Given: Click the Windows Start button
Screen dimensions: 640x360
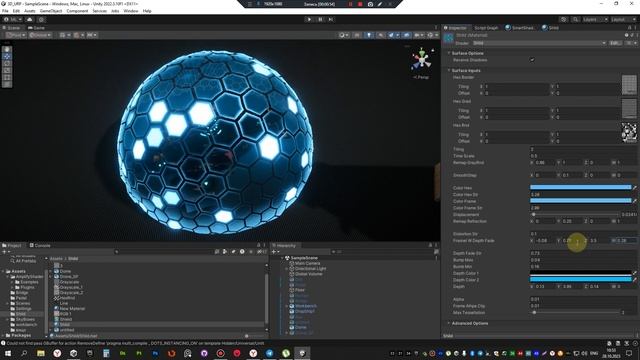Looking at the screenshot, I should point(7,353).
